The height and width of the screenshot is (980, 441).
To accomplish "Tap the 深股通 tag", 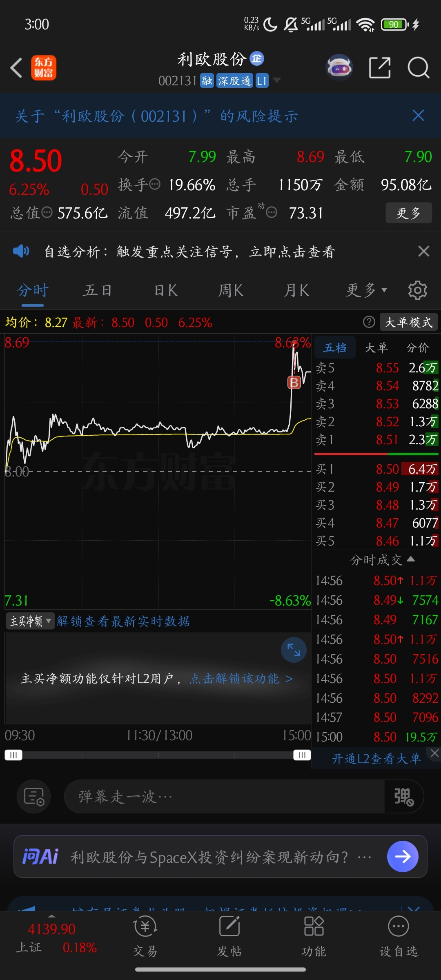I will pyautogui.click(x=234, y=81).
